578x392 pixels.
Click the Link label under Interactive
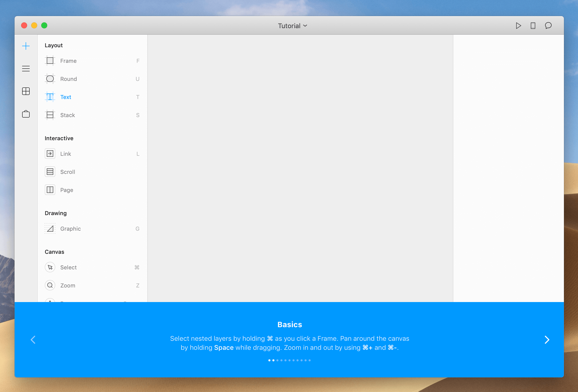pyautogui.click(x=66, y=154)
